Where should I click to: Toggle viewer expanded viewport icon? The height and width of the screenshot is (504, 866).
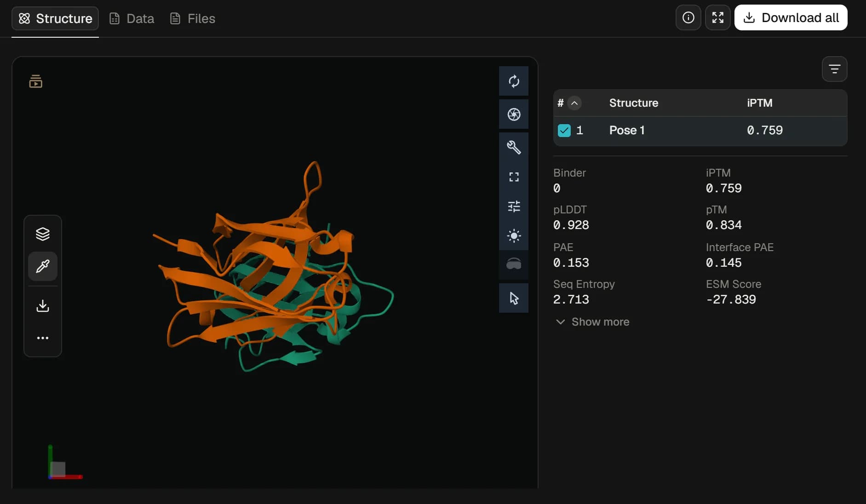click(x=514, y=177)
